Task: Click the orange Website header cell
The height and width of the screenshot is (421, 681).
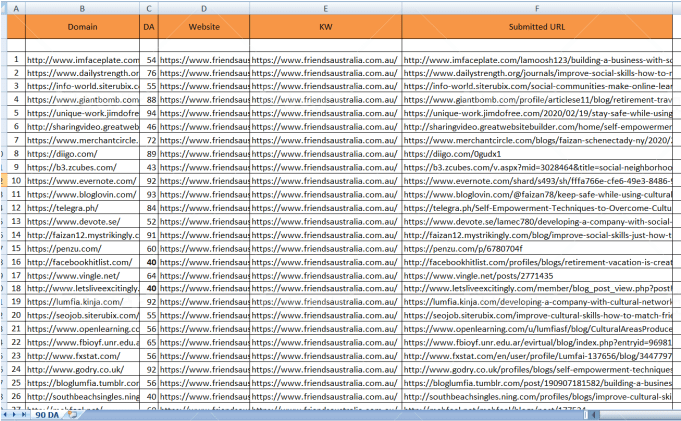Action: pyautogui.click(x=204, y=27)
